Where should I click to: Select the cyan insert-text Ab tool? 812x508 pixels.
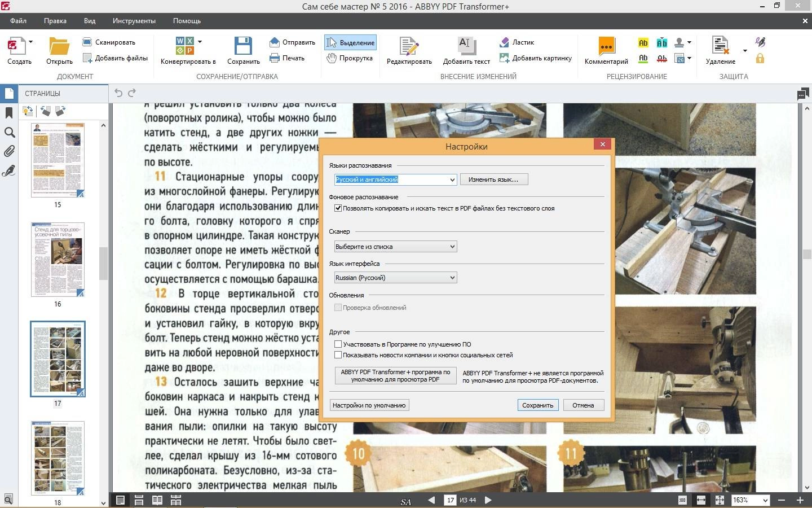(x=662, y=42)
